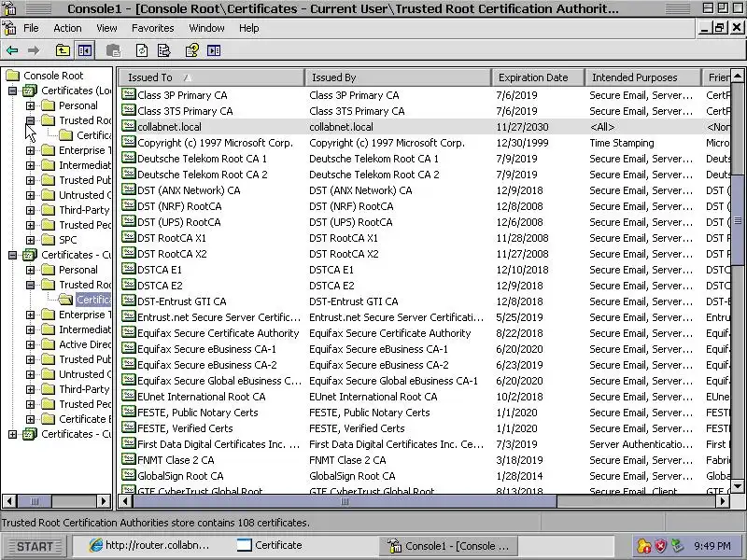Click the Show/Hide Action Pane toolbar icon
Screen dimensions: 747x560
coord(214,50)
